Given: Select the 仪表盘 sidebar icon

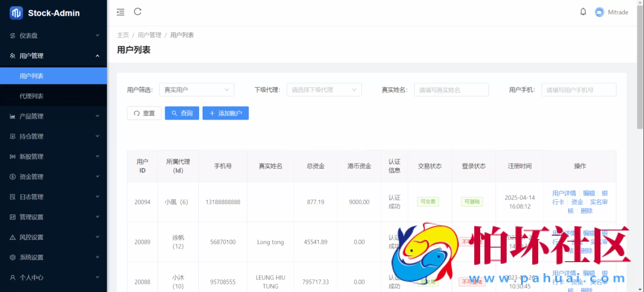Looking at the screenshot, I should [13, 36].
